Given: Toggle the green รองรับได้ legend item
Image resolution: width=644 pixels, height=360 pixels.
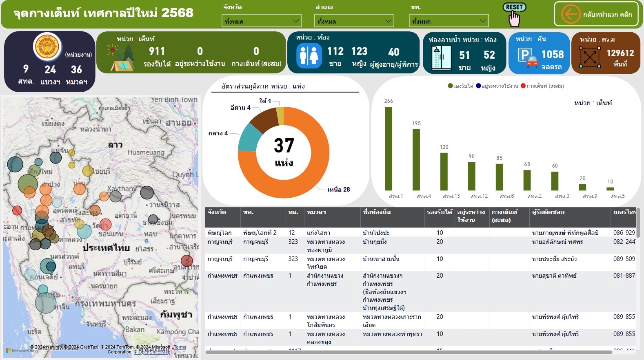Looking at the screenshot, I should 461,86.
